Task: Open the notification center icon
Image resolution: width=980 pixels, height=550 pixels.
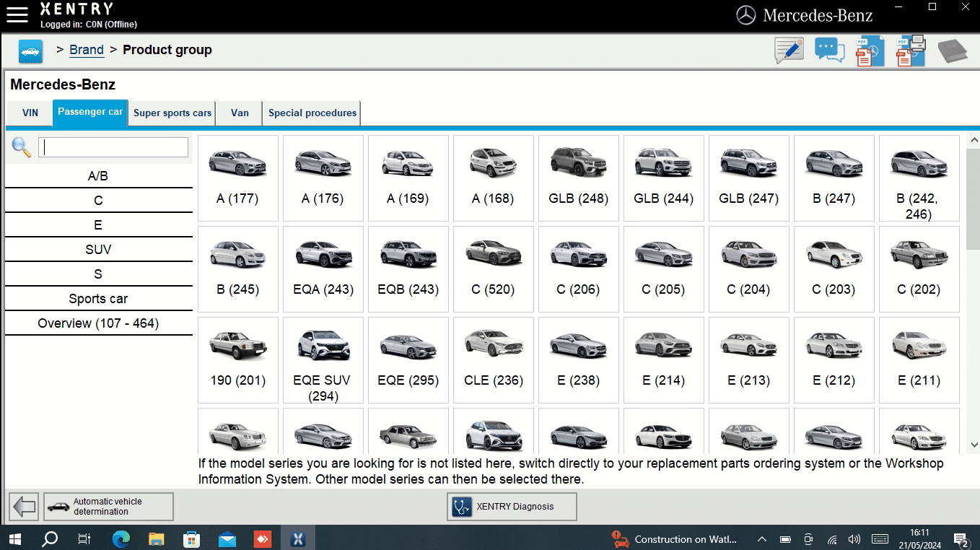Action: (x=961, y=538)
